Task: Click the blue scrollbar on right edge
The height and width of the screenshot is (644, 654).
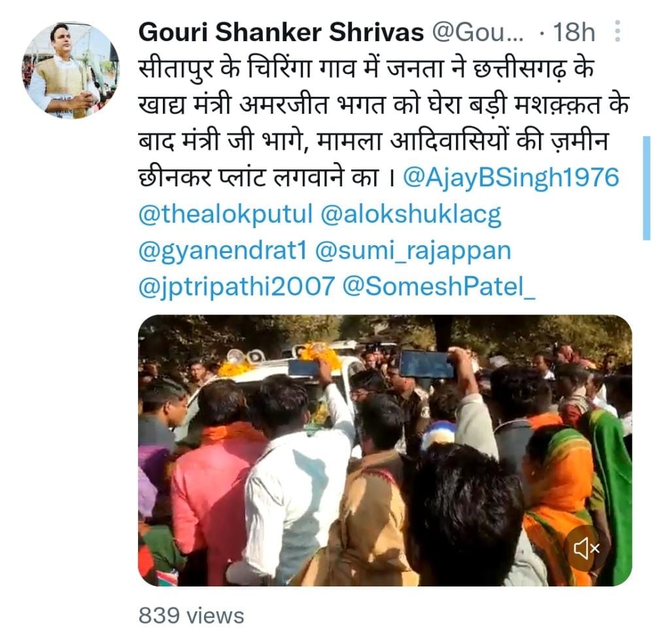Action: tap(647, 188)
